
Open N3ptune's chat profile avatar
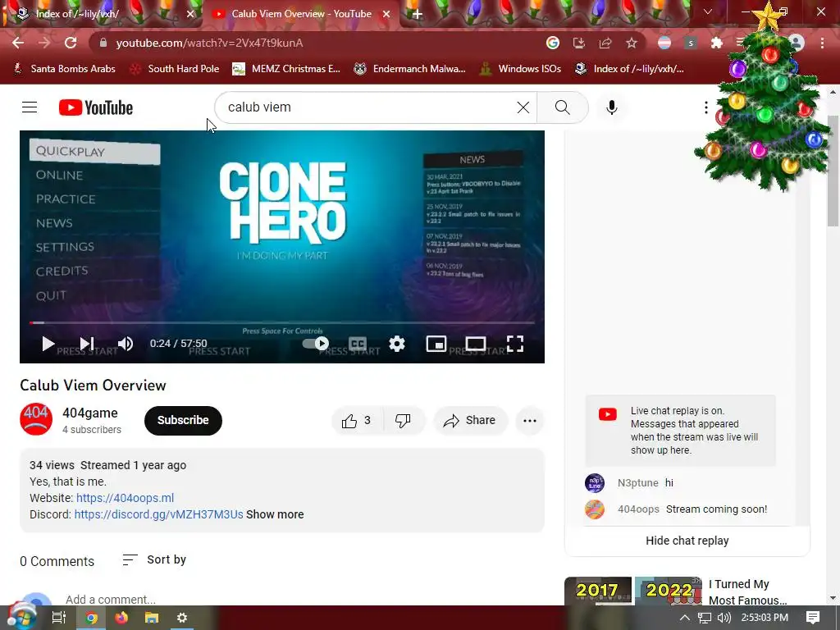pos(595,483)
